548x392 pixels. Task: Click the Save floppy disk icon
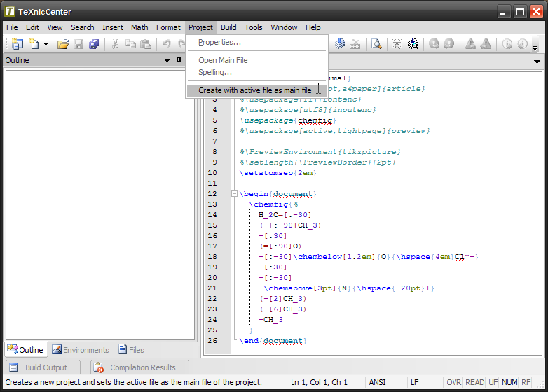[78, 44]
